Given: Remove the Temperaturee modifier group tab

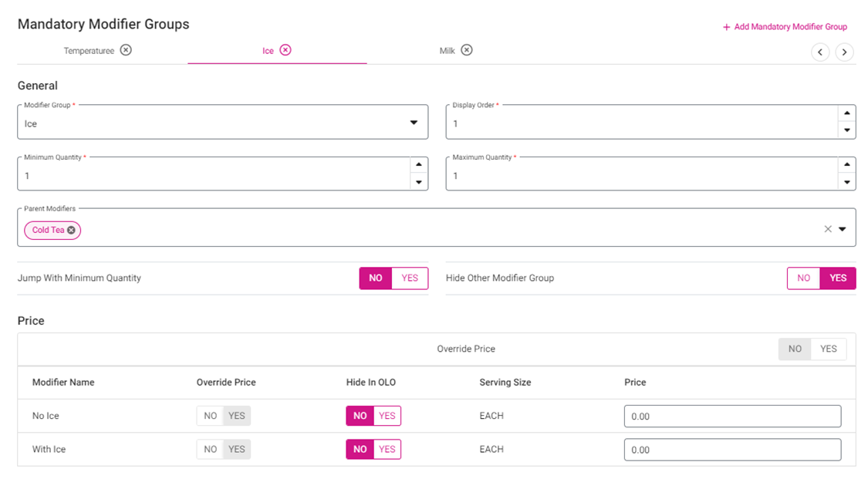Looking at the screenshot, I should tap(126, 50).
